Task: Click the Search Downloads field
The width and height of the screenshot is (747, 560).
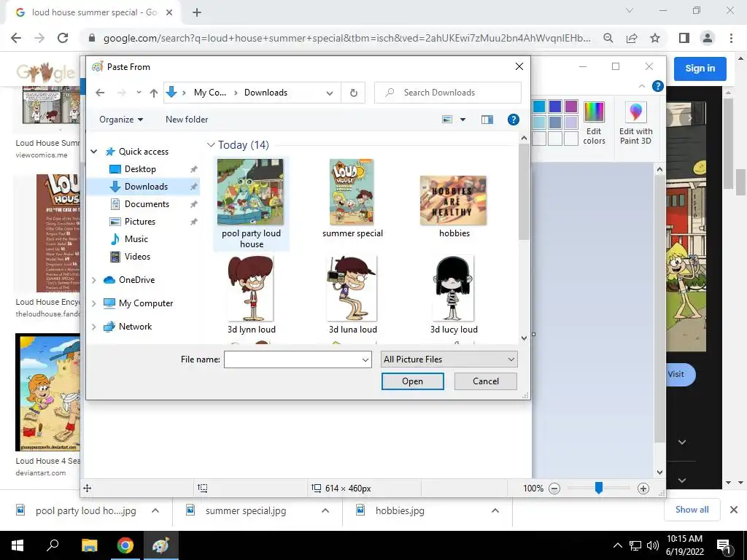Action: [448, 93]
